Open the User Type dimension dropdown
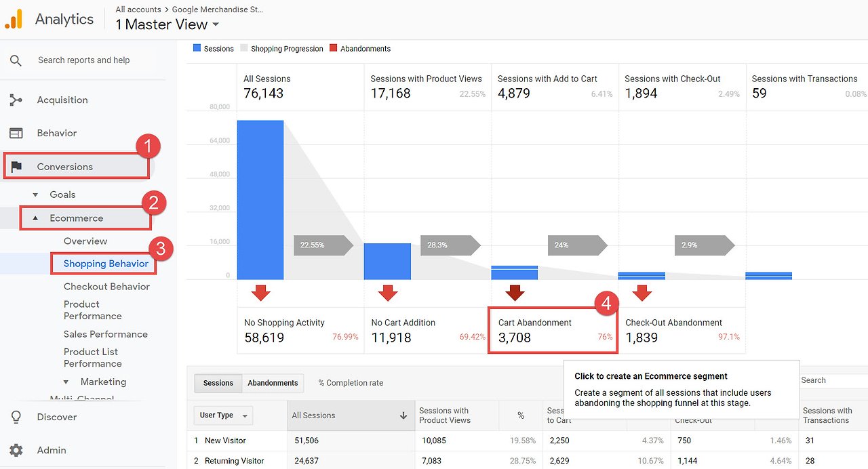Screen dimensions: 868x469 pos(224,415)
